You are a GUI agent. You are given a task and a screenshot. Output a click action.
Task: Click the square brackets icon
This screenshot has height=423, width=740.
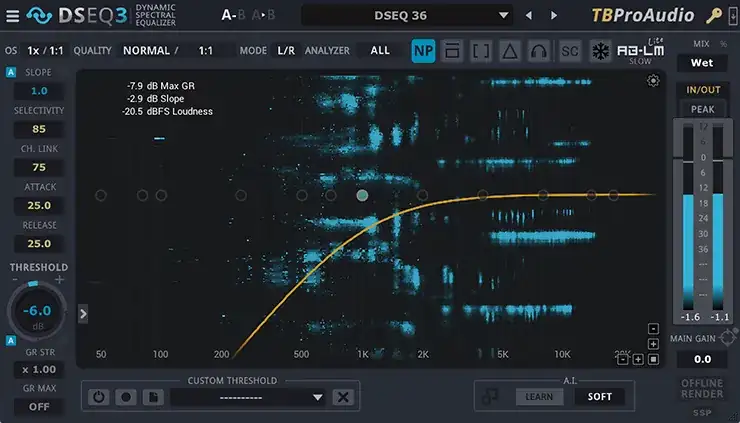pos(481,51)
